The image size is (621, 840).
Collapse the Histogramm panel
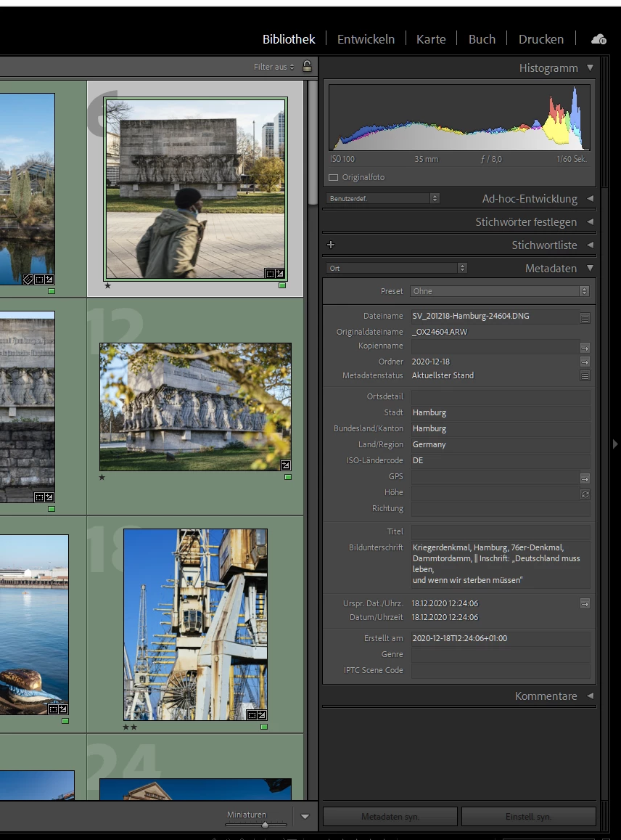pyautogui.click(x=590, y=68)
